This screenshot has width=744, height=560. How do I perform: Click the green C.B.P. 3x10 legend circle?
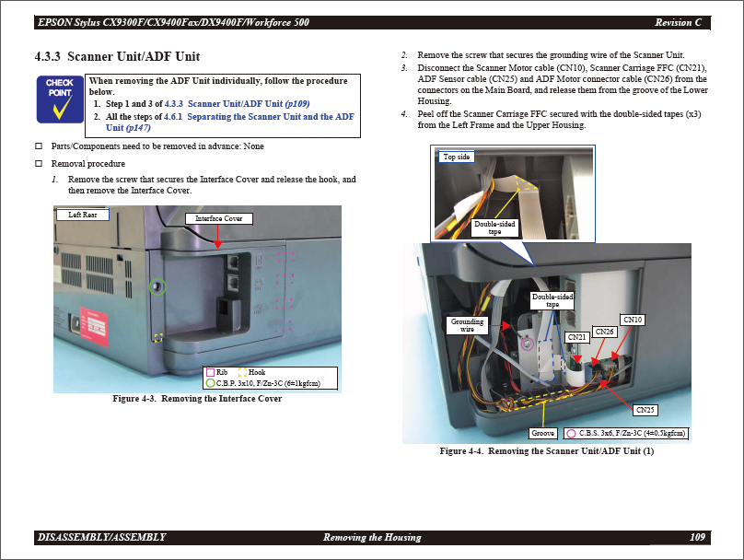click(209, 382)
